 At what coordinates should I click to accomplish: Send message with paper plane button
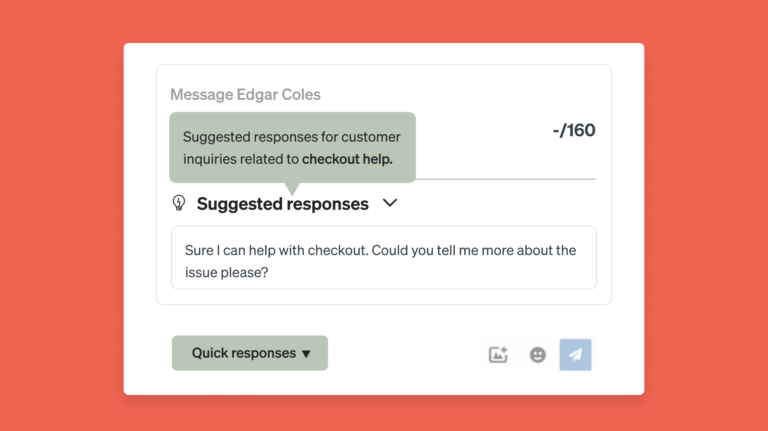(576, 355)
